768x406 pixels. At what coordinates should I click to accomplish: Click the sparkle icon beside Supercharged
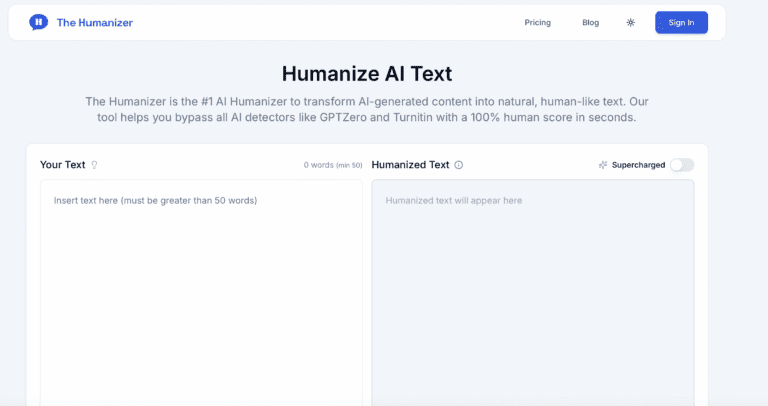pos(603,165)
